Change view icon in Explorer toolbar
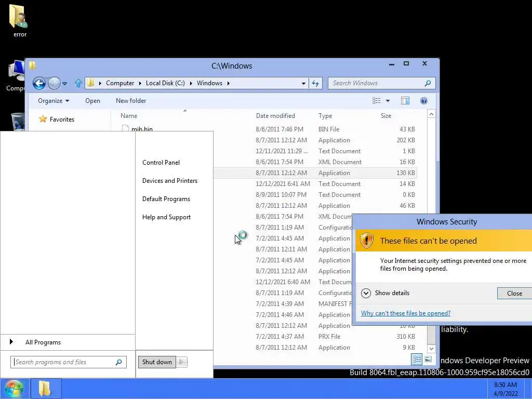This screenshot has width=532, height=399. (376, 101)
